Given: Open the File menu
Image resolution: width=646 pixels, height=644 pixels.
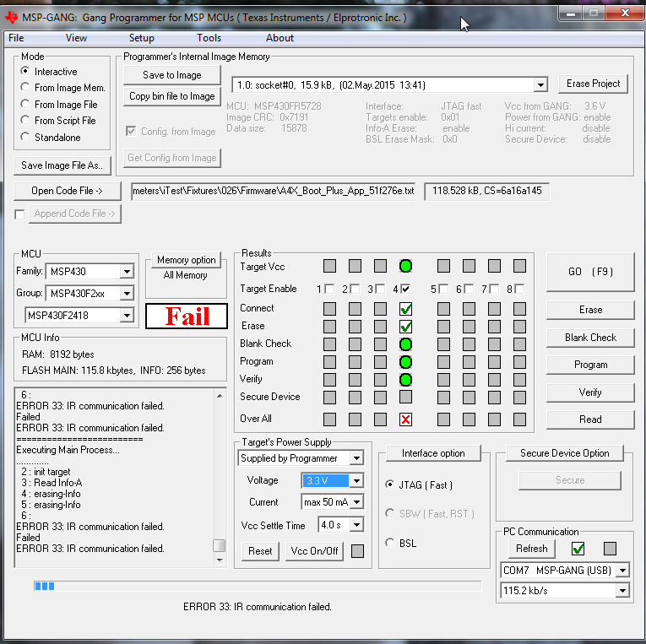Looking at the screenshot, I should point(16,38).
